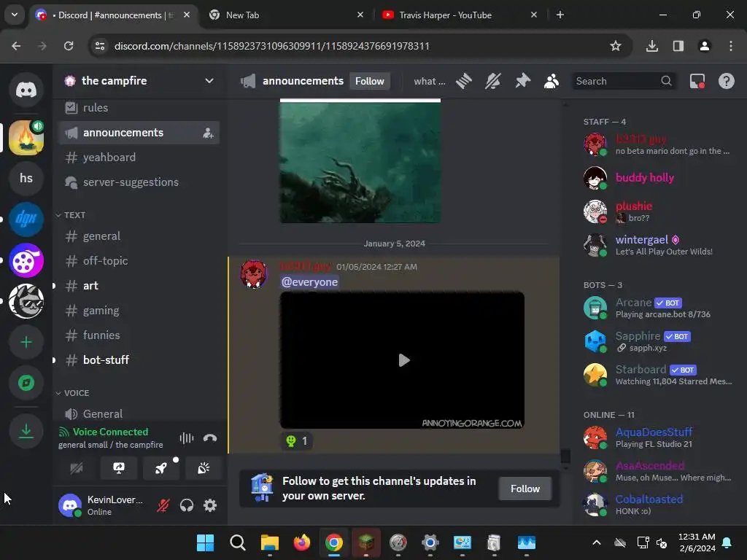Click Follow button in bottom banner

click(525, 489)
